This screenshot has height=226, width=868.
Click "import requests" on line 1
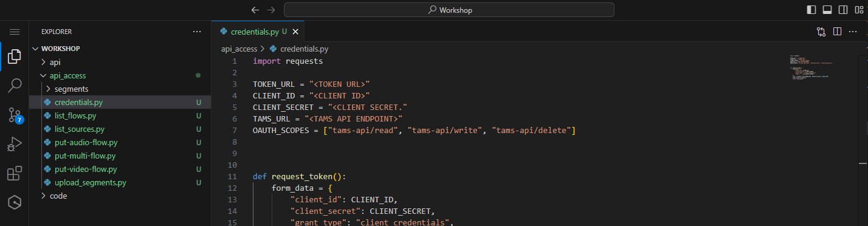(x=288, y=61)
